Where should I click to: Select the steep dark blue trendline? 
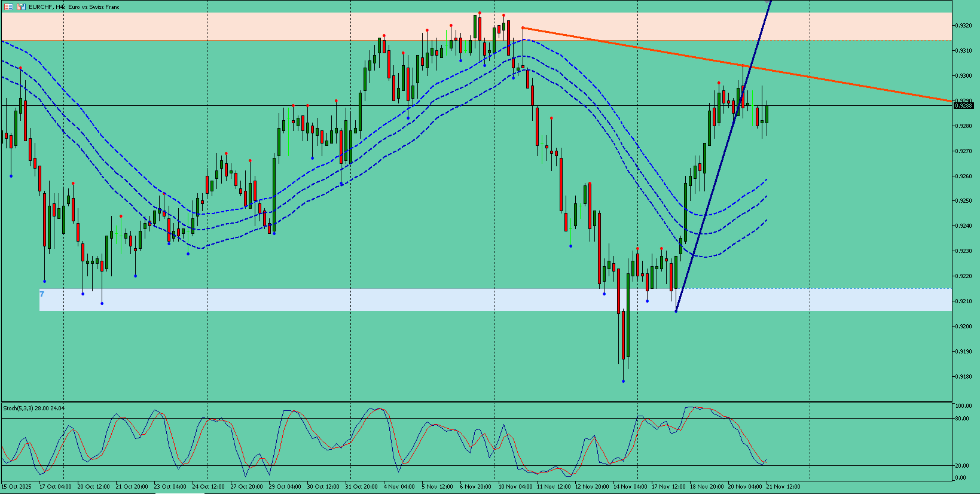pos(723,155)
